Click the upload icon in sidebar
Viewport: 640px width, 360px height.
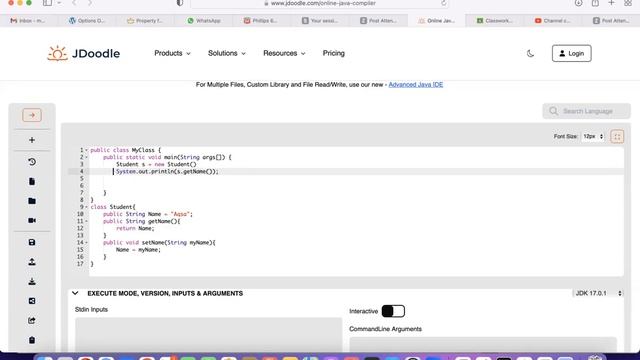point(32,262)
